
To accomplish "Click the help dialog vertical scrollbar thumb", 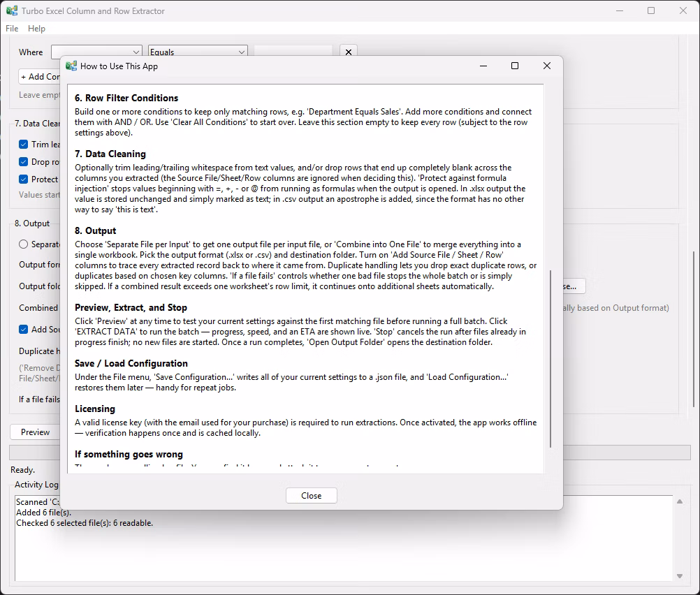I will 550,358.
